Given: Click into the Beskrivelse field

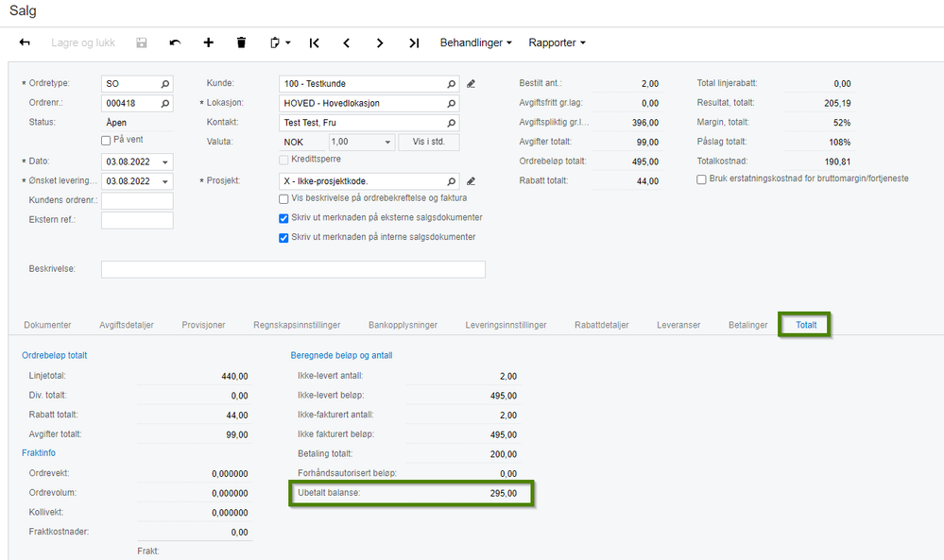Looking at the screenshot, I should (293, 269).
